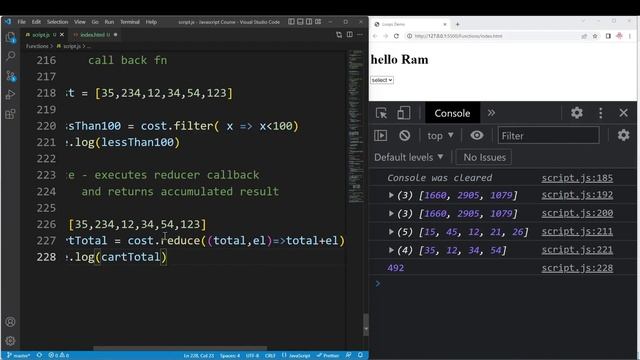Close the script.js editor tab

tap(62, 35)
